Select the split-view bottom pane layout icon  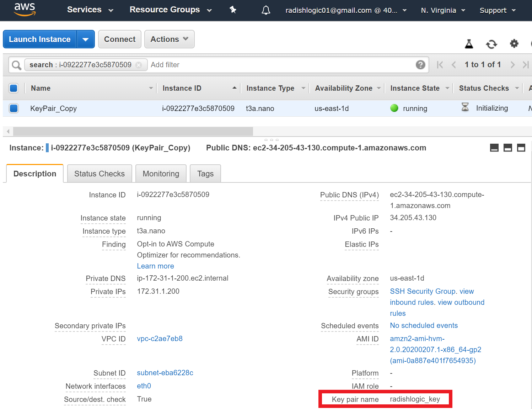coord(507,148)
